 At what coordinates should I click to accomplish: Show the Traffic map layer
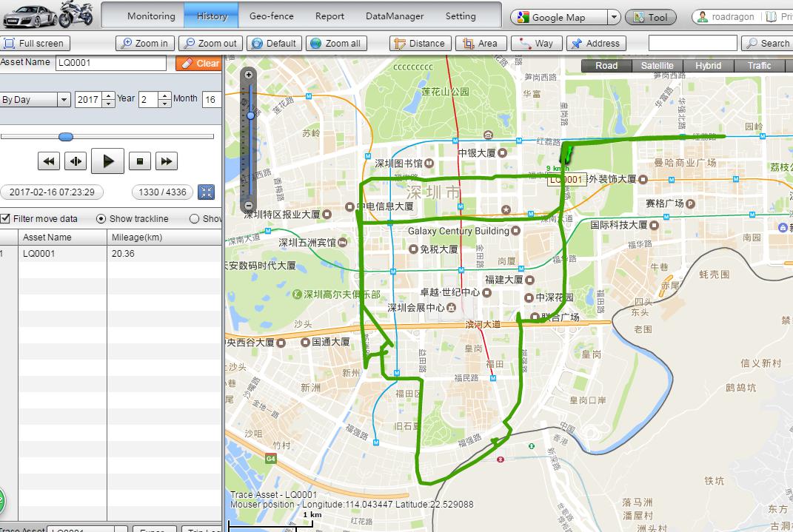(x=759, y=66)
